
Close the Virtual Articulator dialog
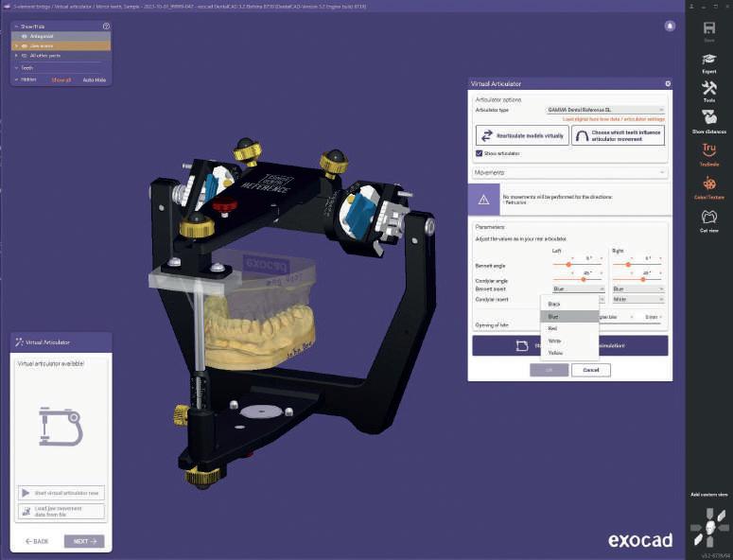point(668,83)
